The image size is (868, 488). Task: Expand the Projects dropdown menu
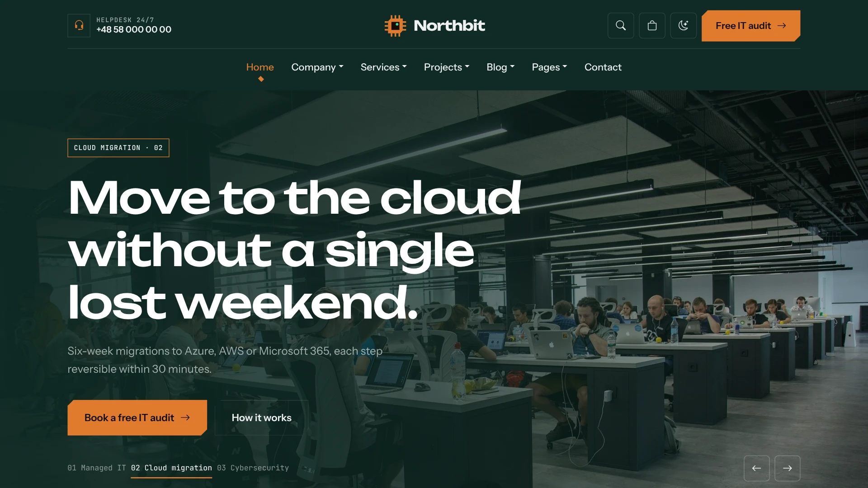447,67
